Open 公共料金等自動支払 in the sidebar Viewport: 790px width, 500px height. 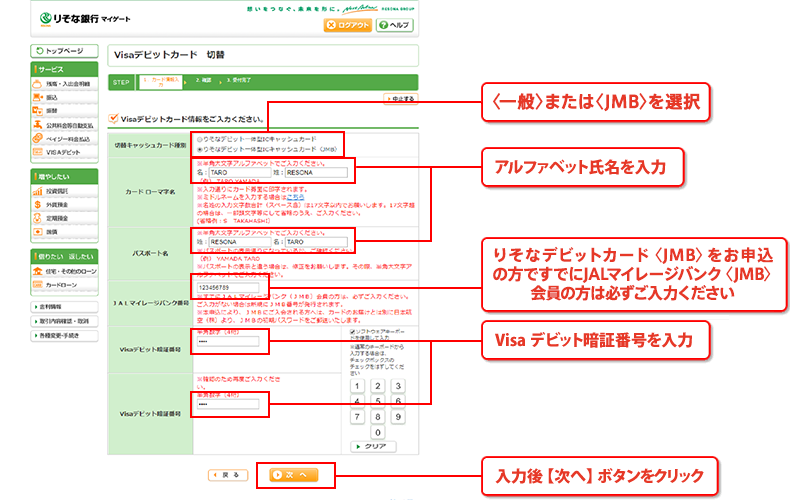coord(64,125)
